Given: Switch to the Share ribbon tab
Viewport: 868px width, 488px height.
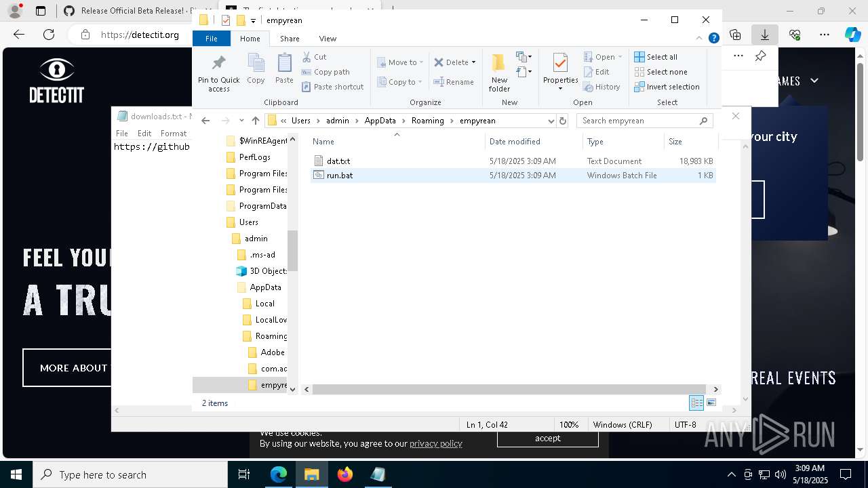Looking at the screenshot, I should [x=290, y=39].
